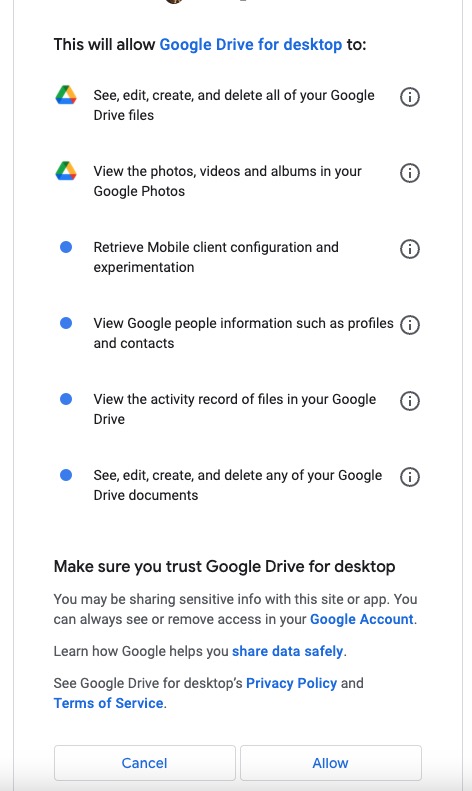The width and height of the screenshot is (472, 791).
Task: Open the Google Account link
Action: click(362, 619)
